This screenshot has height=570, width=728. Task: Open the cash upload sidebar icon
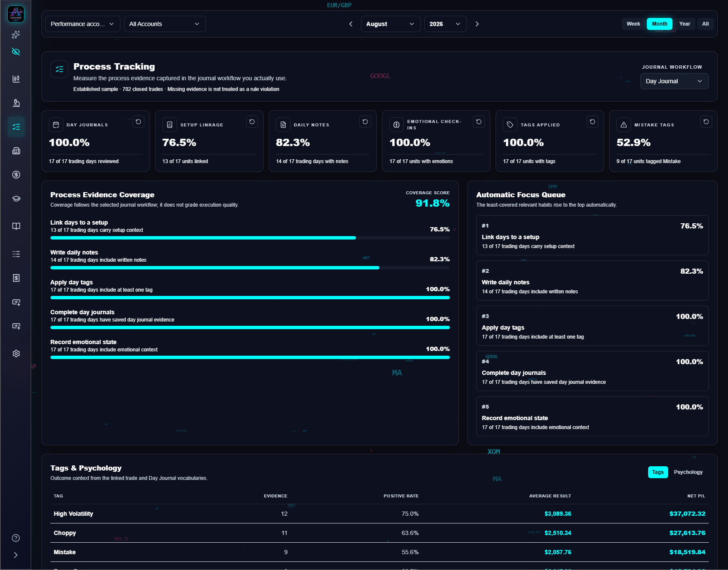(16, 326)
